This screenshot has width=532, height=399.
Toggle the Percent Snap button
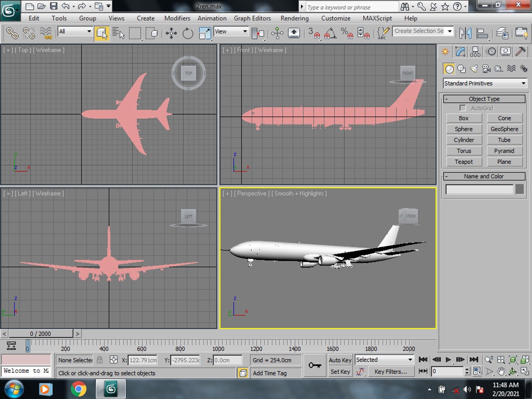tap(347, 33)
